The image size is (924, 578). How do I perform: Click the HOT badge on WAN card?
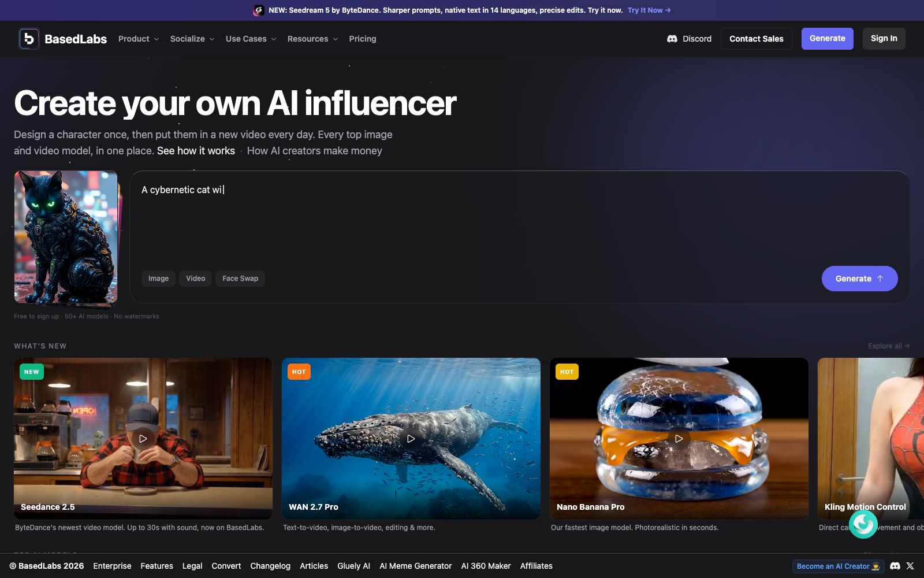299,372
